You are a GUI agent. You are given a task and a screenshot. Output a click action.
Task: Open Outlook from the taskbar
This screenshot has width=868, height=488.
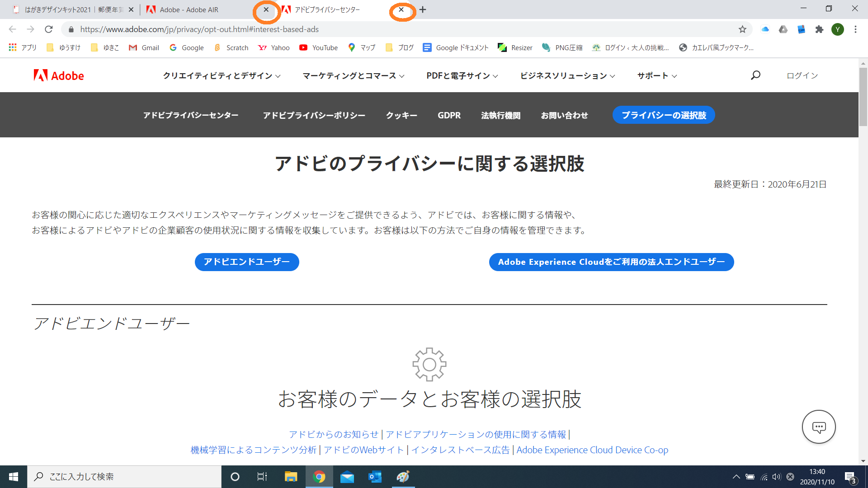point(375,477)
